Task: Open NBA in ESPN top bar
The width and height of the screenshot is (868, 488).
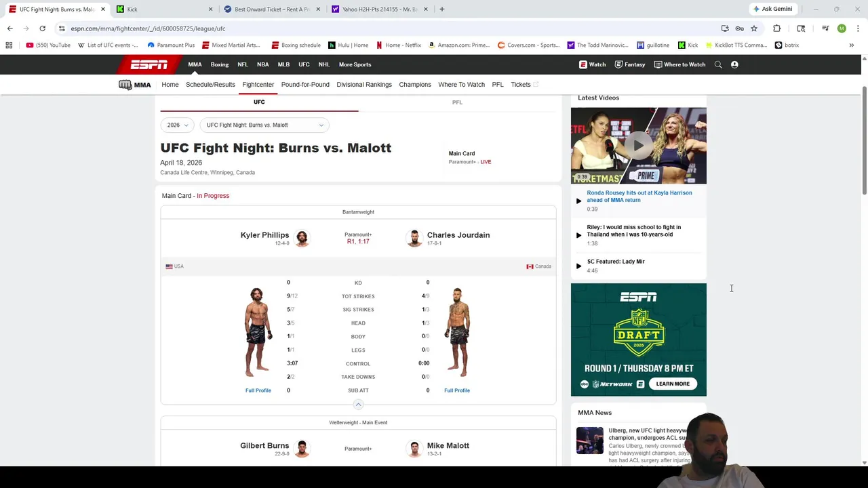Action: pos(262,64)
